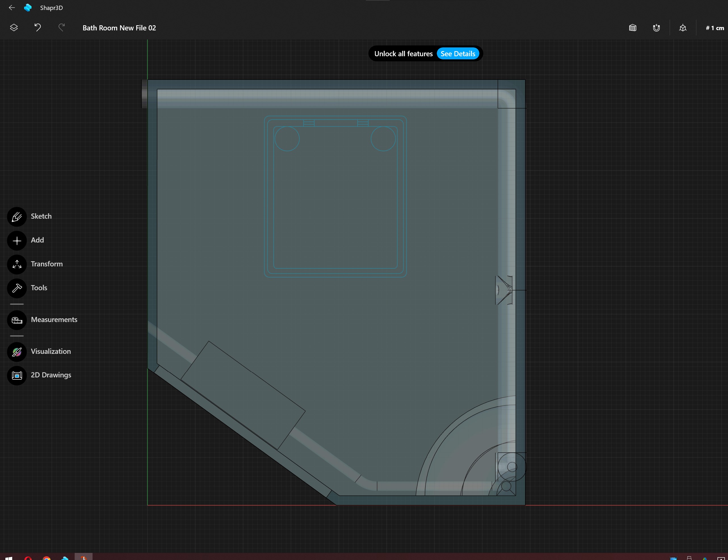Screen dimensions: 728x560
Task: Open the Visualization mode
Action: tap(17, 352)
